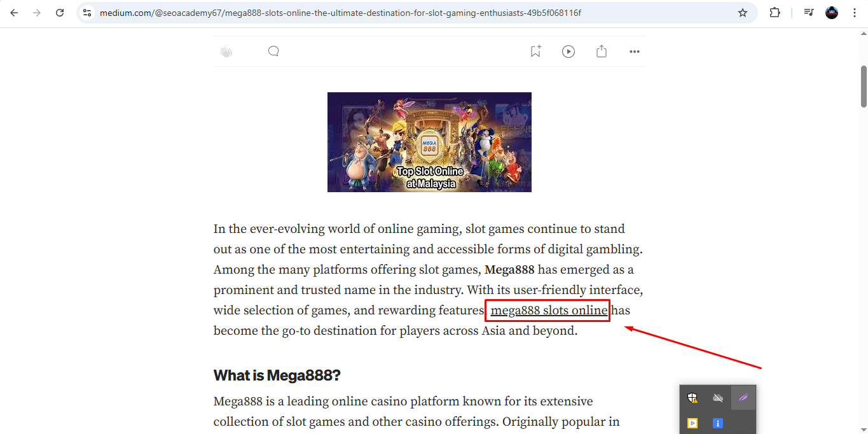Image resolution: width=868 pixels, height=434 pixels.
Task: Clap for this Medium article
Action: [x=226, y=52]
